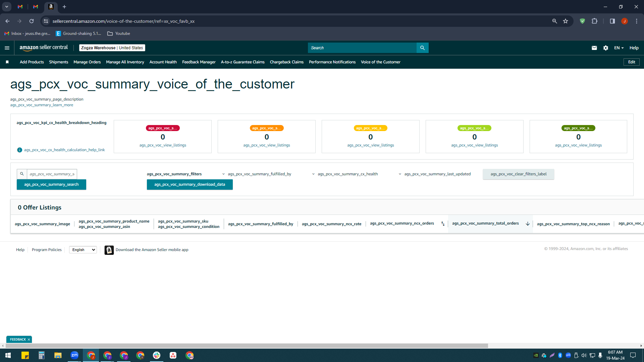
Task: Expand the summary_cx_health filter dropdown
Action: [x=345, y=174]
